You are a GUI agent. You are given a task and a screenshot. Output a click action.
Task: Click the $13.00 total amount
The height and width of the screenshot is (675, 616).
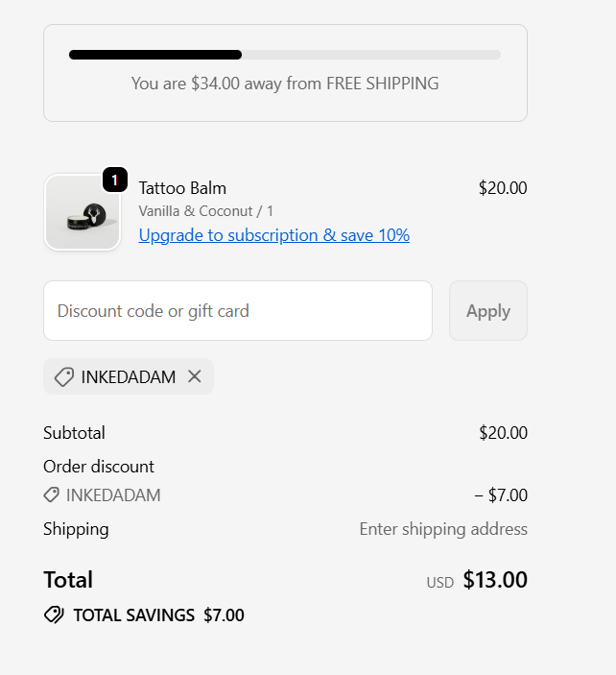coord(495,580)
